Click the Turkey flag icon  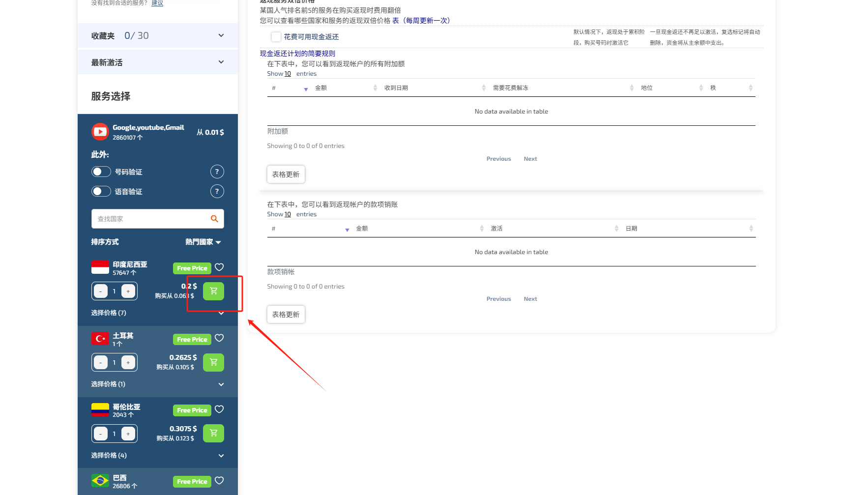point(100,338)
